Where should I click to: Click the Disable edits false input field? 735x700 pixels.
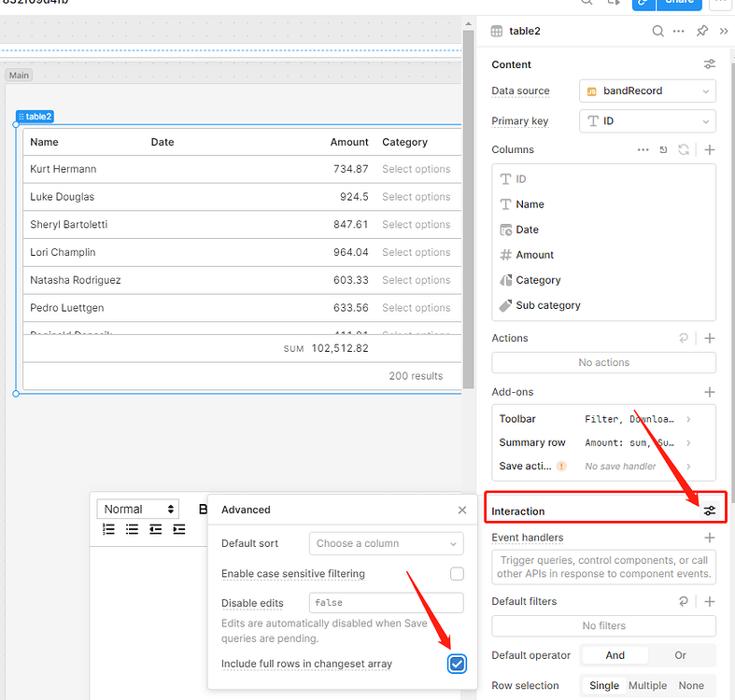[x=387, y=603]
